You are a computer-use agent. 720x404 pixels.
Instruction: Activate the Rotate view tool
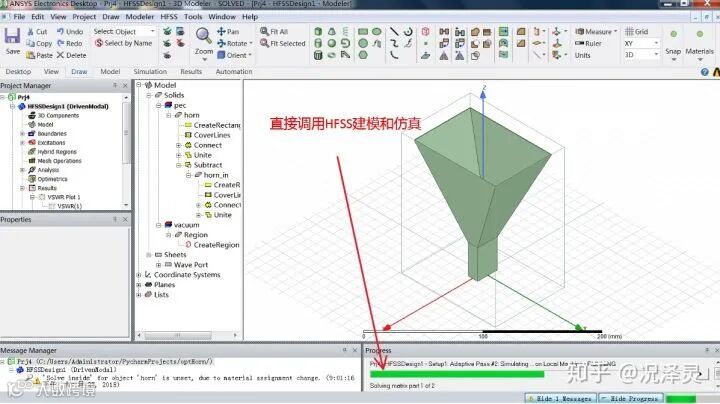click(x=234, y=44)
